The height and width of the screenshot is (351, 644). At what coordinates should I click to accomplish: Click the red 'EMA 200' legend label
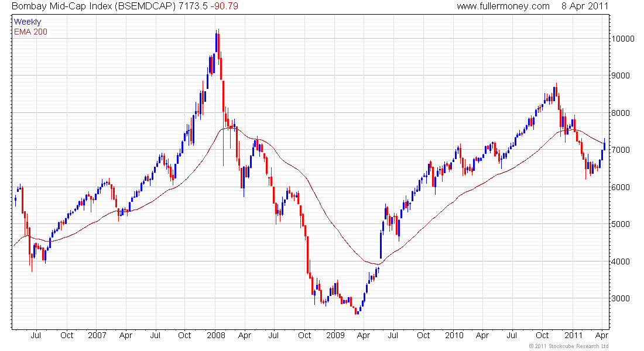click(x=31, y=32)
